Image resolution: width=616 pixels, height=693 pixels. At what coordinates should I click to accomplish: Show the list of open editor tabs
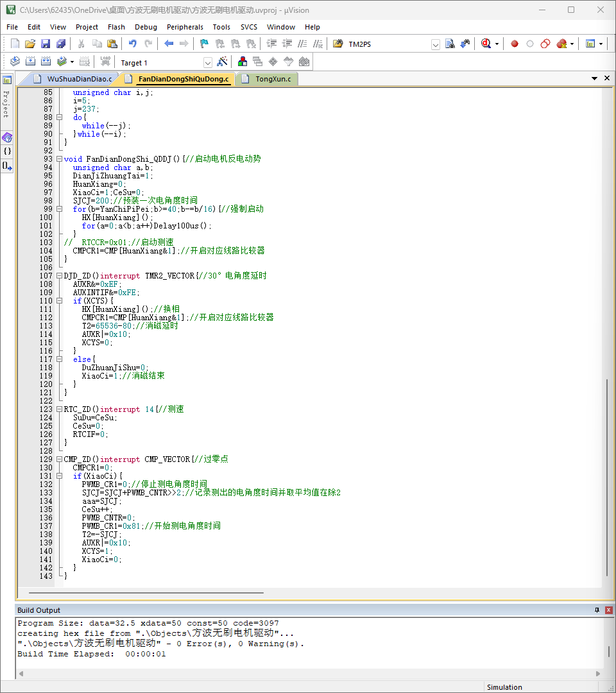(x=594, y=78)
